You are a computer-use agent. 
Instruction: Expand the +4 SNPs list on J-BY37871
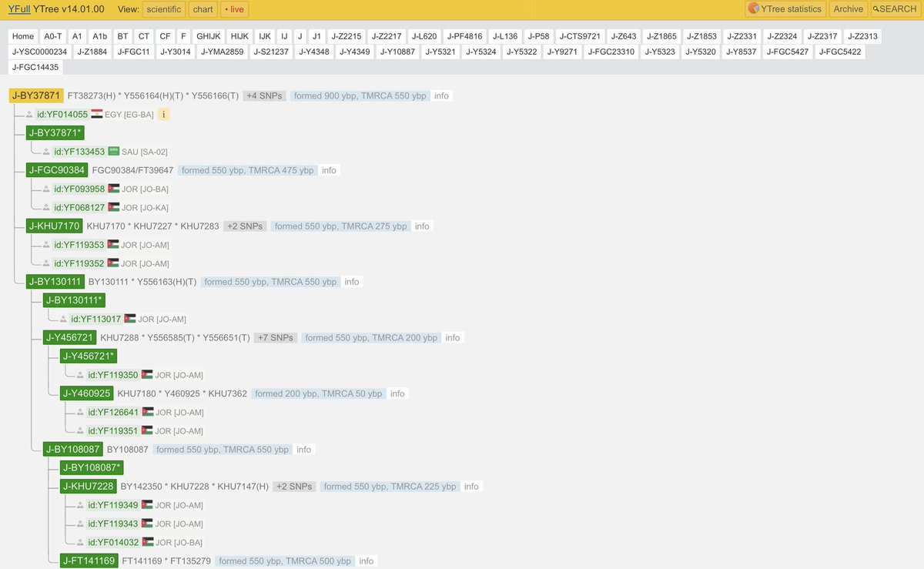coord(263,95)
